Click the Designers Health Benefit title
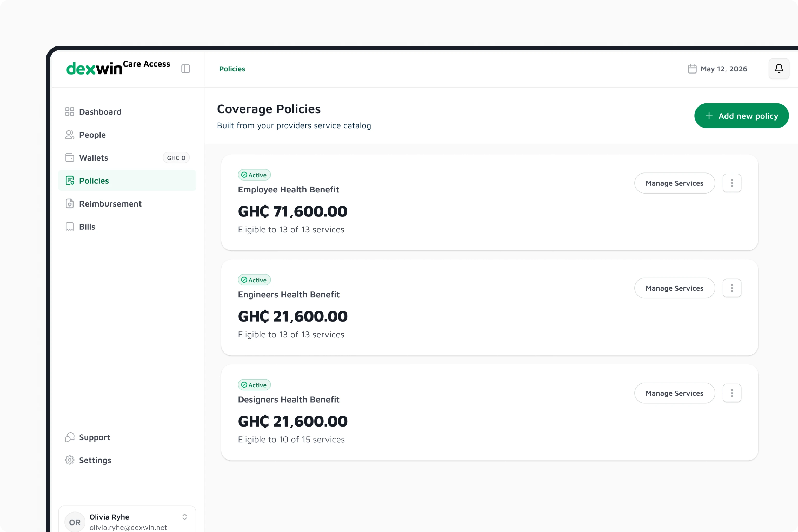The image size is (798, 532). (288, 400)
